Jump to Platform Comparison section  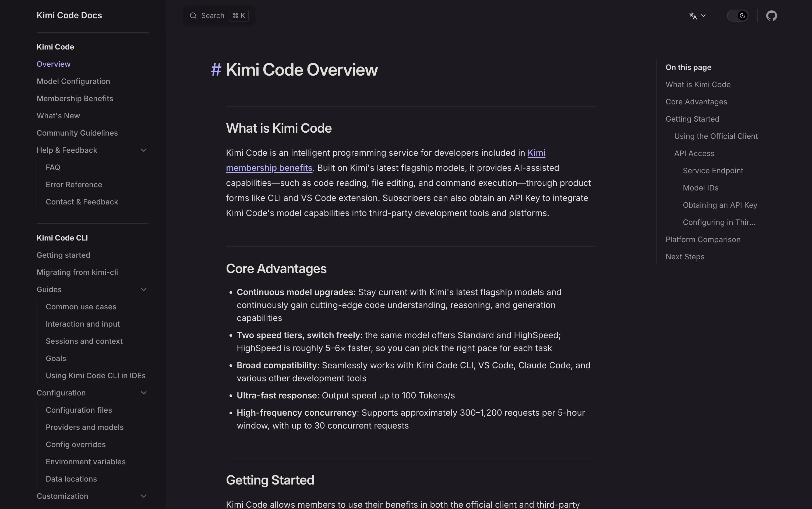coord(703,240)
